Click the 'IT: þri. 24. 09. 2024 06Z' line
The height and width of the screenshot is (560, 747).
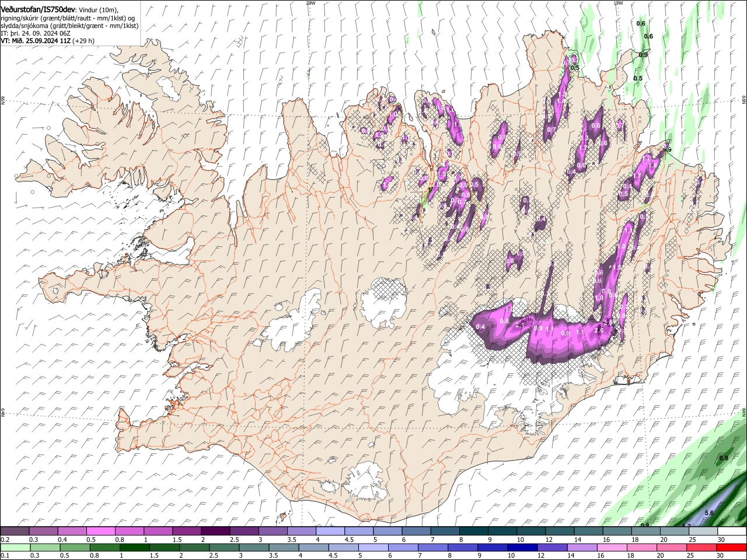pos(36,33)
